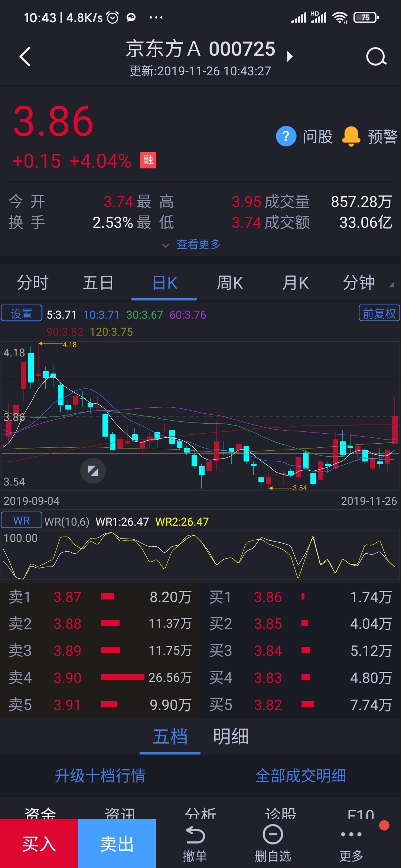The image size is (401, 868).
Task: Switch to the 五日 chart tab
Action: [98, 283]
